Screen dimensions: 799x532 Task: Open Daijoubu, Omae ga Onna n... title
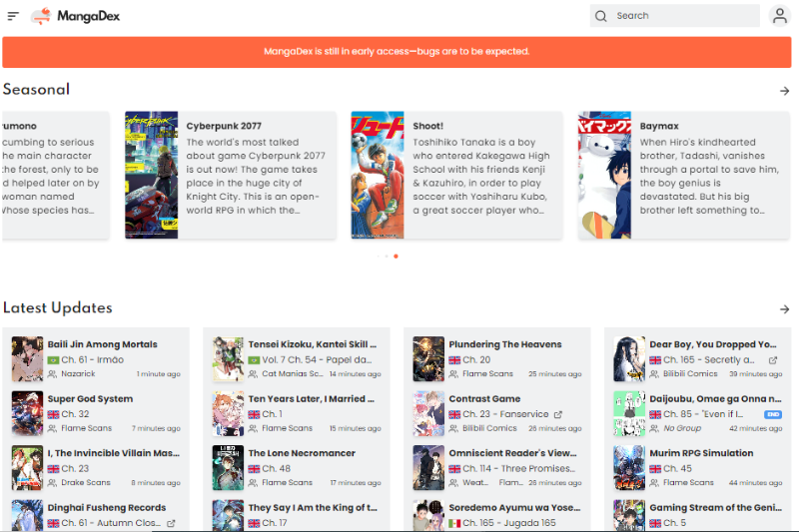[x=715, y=399]
